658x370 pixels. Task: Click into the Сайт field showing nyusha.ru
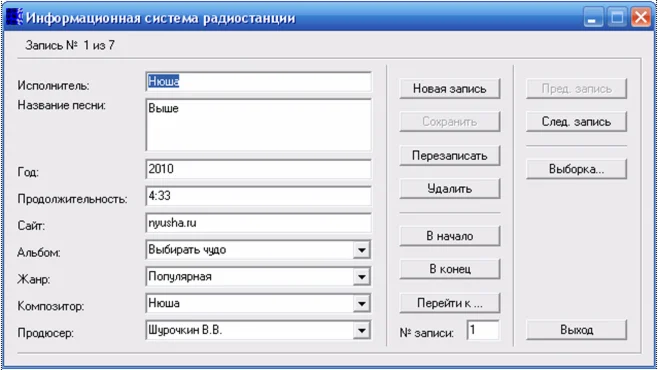click(x=258, y=223)
